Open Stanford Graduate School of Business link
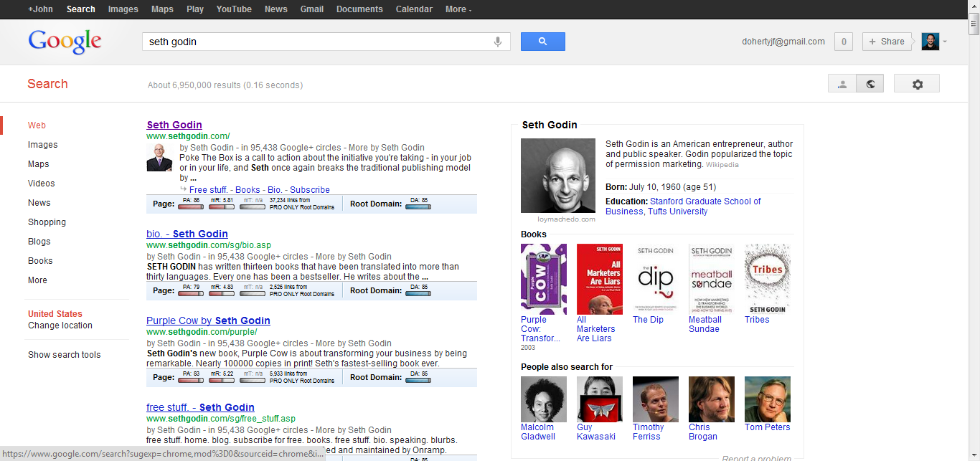Viewport: 980px width, 461px height. point(682,206)
